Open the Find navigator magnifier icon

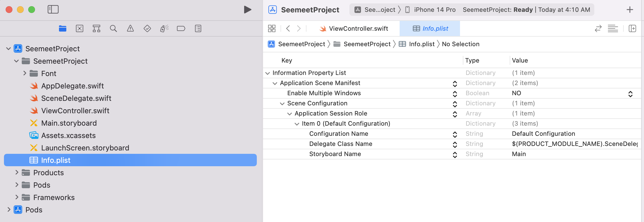[113, 28]
